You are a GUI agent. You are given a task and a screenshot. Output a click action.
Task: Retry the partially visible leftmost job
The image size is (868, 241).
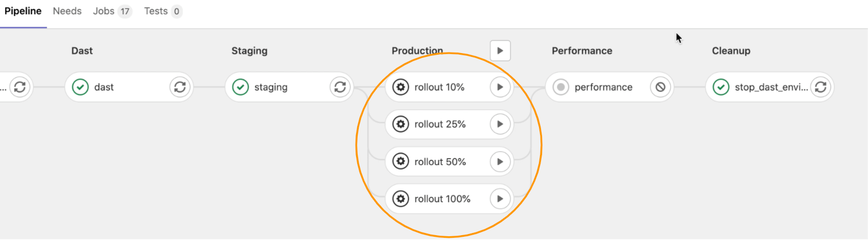[x=20, y=87]
